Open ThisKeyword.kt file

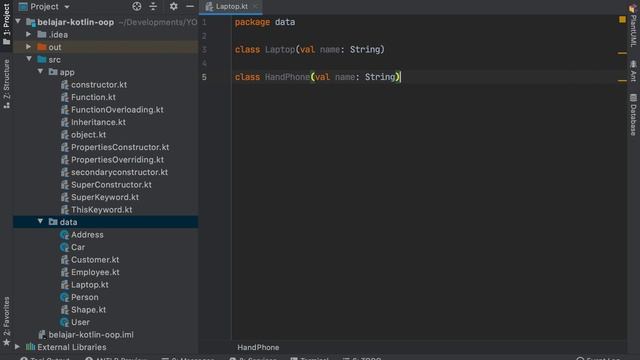[x=101, y=210]
